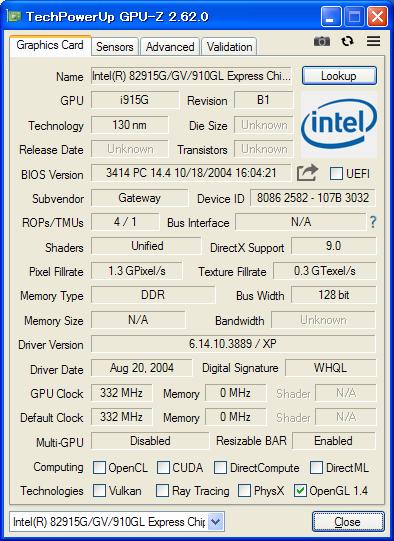Open the Advanced tab
The height and width of the screenshot is (541, 394).
pyautogui.click(x=170, y=47)
